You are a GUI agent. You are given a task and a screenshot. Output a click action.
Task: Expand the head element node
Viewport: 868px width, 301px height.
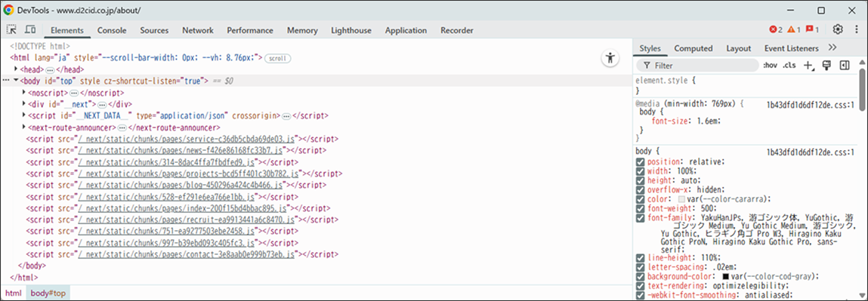16,69
